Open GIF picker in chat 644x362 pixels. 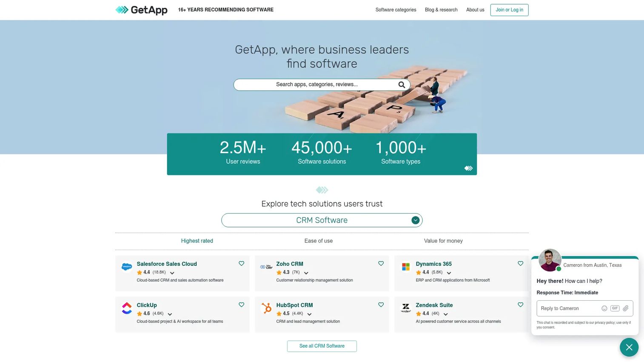point(615,308)
